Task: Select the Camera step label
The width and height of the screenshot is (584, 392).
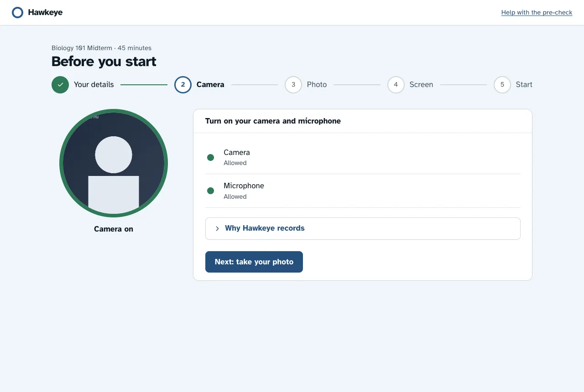Action: click(x=210, y=84)
